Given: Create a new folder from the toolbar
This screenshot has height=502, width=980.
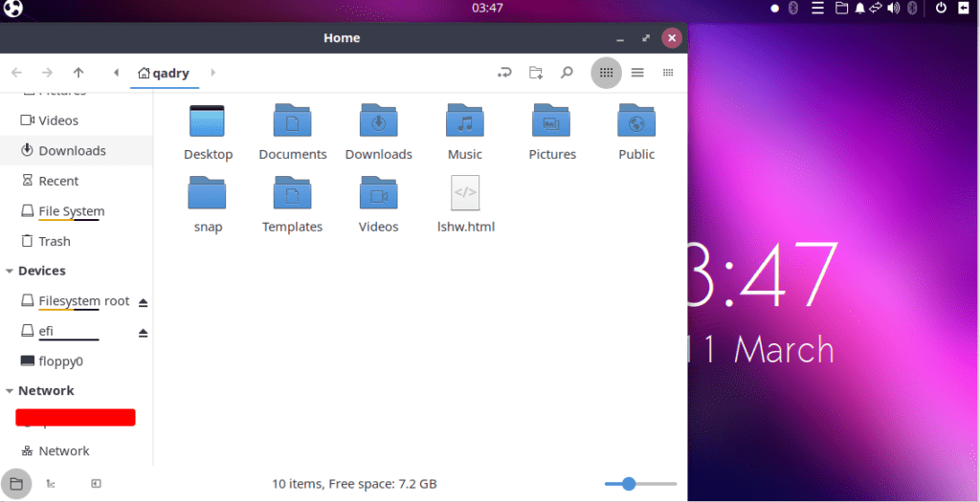Looking at the screenshot, I should click(x=536, y=73).
